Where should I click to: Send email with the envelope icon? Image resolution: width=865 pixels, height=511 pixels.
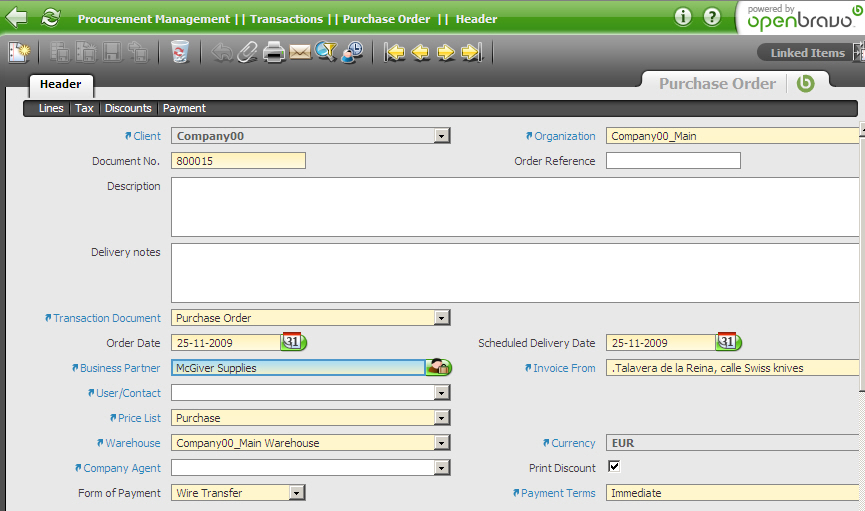pos(300,53)
